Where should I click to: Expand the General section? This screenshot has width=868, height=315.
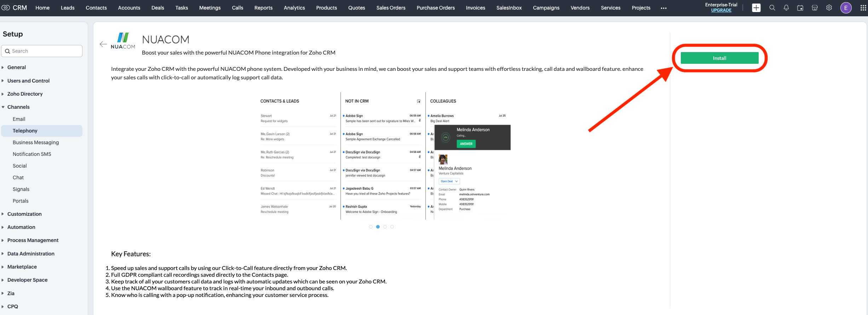click(x=17, y=67)
